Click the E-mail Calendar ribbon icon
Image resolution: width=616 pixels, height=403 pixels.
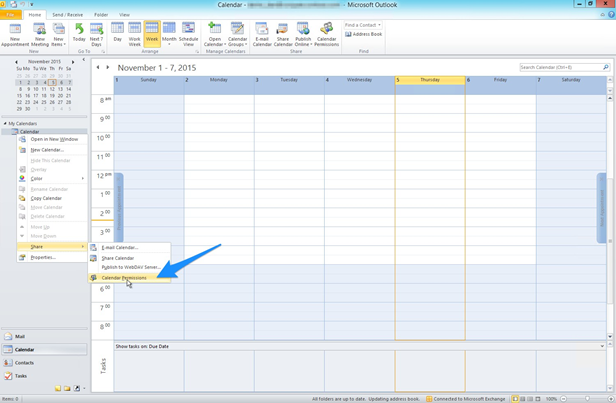pos(262,34)
